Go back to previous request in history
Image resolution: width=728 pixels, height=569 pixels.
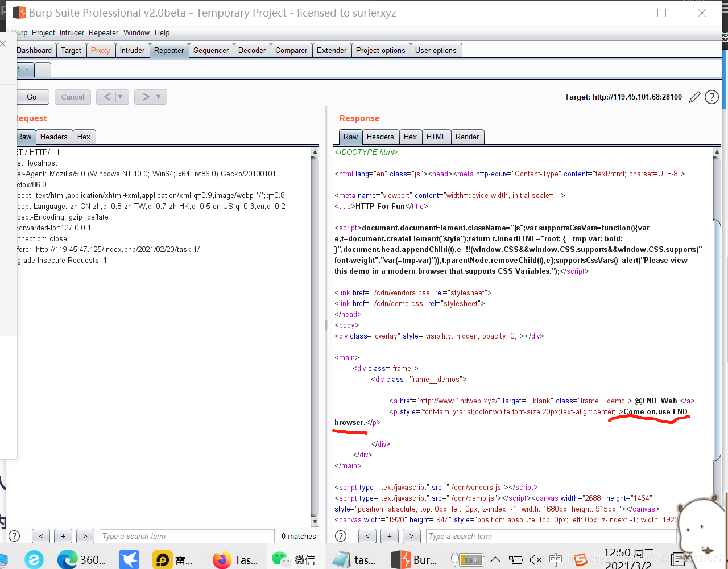(x=106, y=97)
